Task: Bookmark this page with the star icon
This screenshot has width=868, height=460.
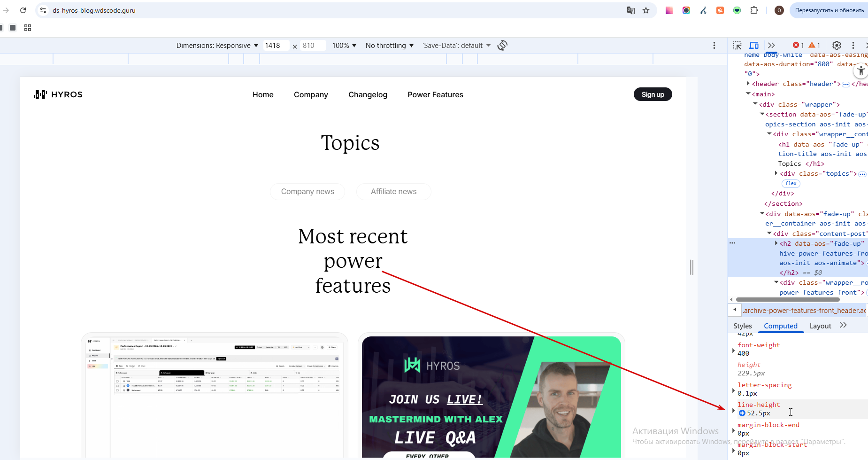Action: 646,10
